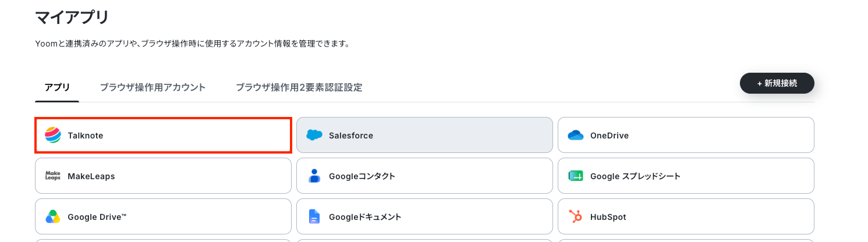Click the Salesforce cloud icon
Image resolution: width=868 pixels, height=242 pixels.
[314, 135]
